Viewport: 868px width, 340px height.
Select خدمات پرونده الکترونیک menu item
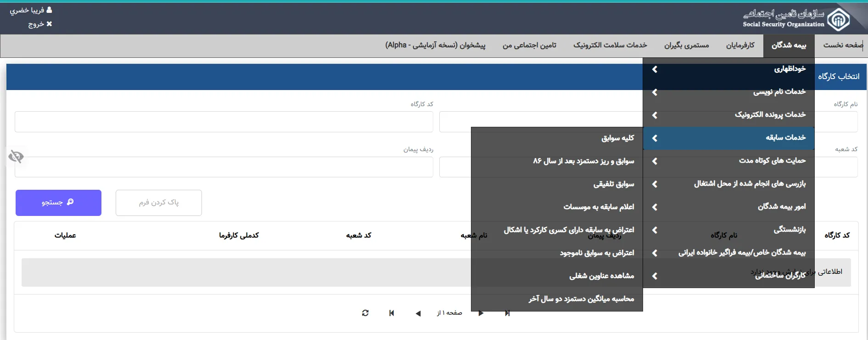728,115
